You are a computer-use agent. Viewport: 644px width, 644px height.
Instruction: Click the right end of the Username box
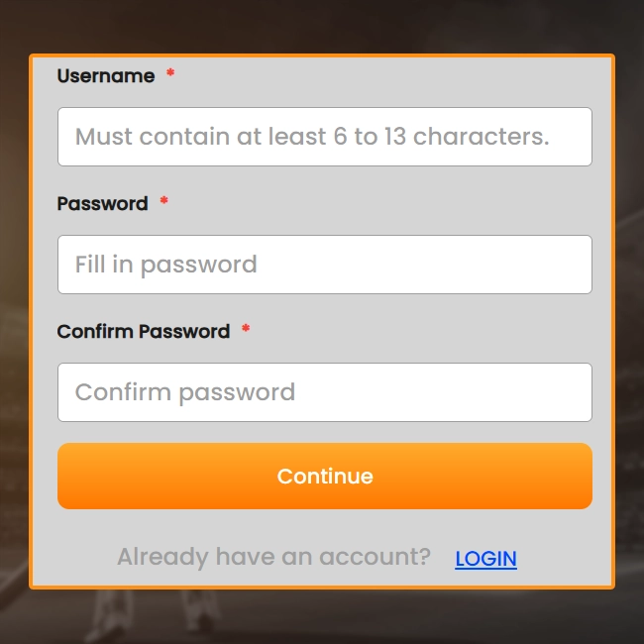coord(580,137)
